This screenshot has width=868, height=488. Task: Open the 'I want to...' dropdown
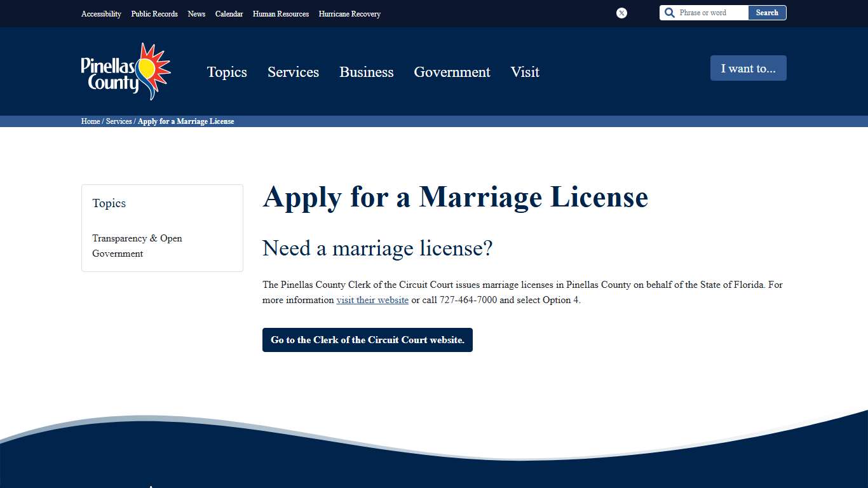coord(748,68)
